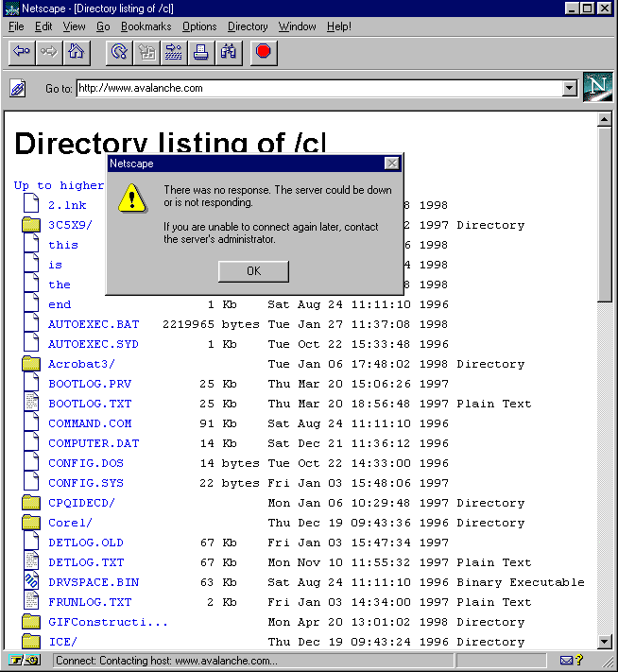Open the AUTOEXEC.BAT file link
This screenshot has height=672, width=618.
point(94,324)
